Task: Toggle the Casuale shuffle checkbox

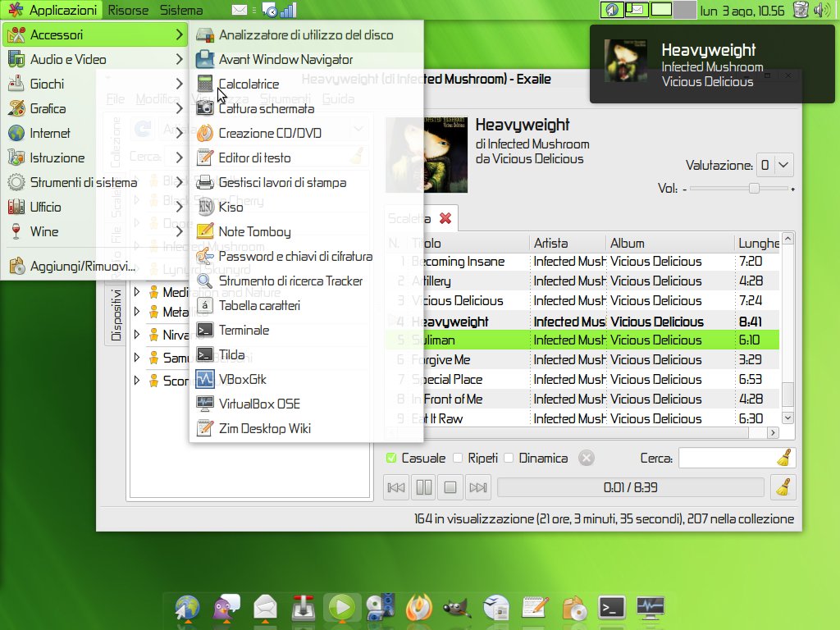Action: [x=391, y=458]
